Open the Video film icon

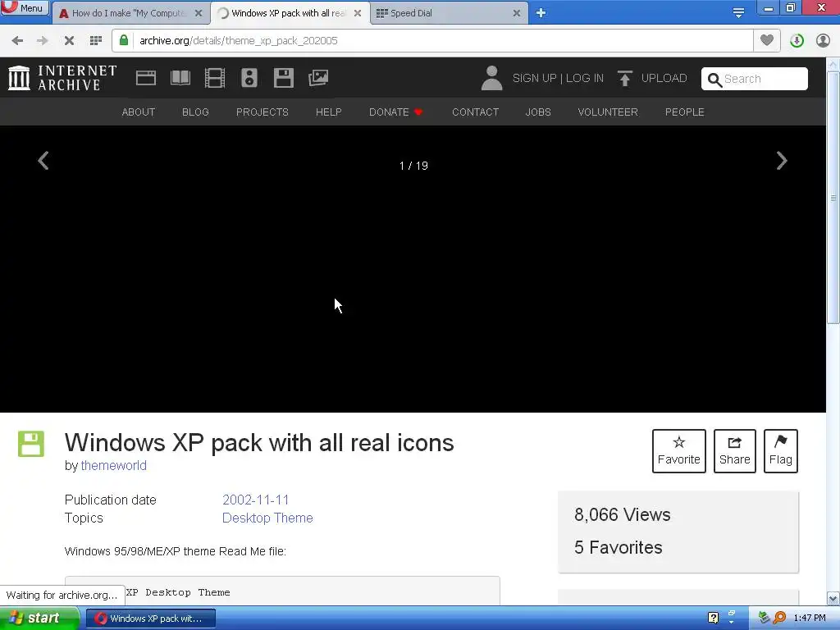(215, 78)
